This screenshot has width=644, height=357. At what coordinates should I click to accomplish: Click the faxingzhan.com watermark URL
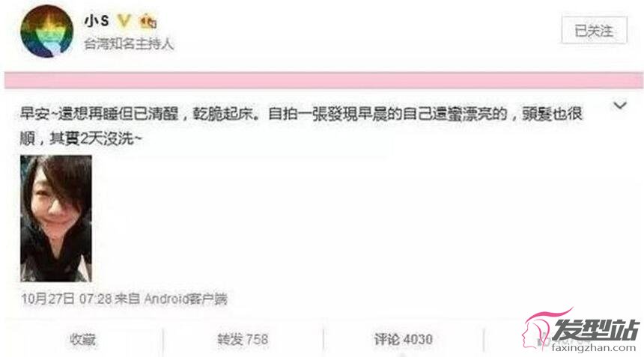tap(594, 347)
